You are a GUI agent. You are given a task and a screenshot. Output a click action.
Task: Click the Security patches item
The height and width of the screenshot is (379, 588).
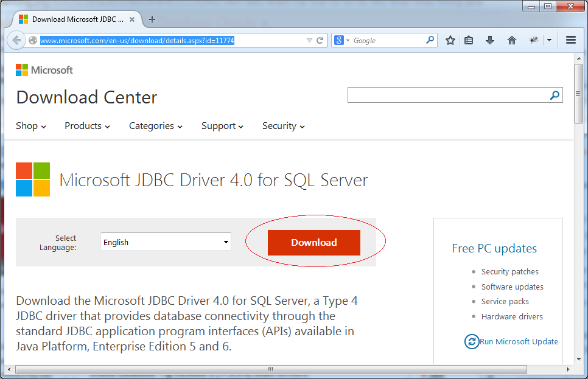click(x=509, y=271)
